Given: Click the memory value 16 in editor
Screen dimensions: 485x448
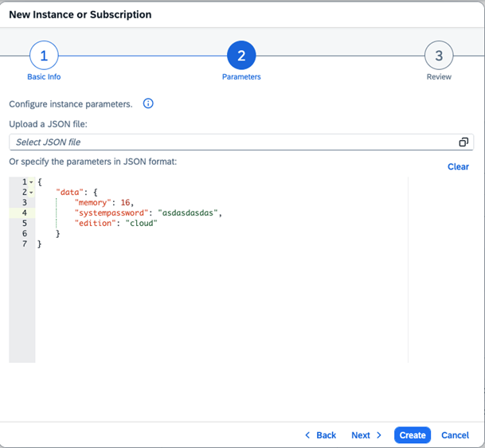Looking at the screenshot, I should [125, 203].
